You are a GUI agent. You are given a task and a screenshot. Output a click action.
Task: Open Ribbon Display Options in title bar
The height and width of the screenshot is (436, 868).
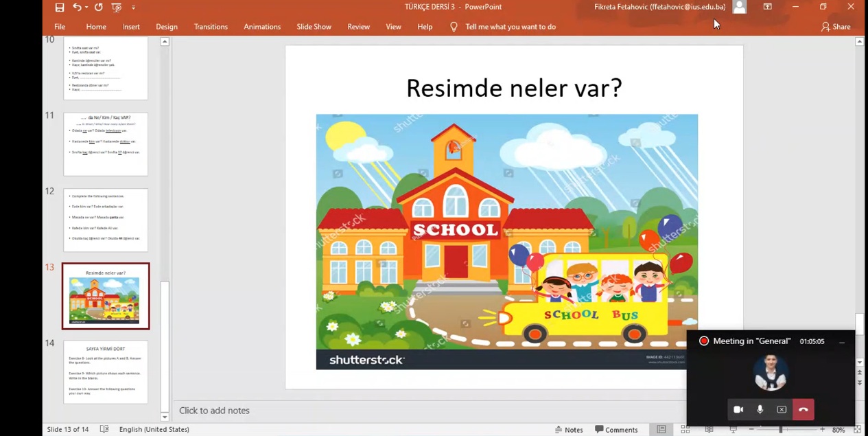point(767,7)
